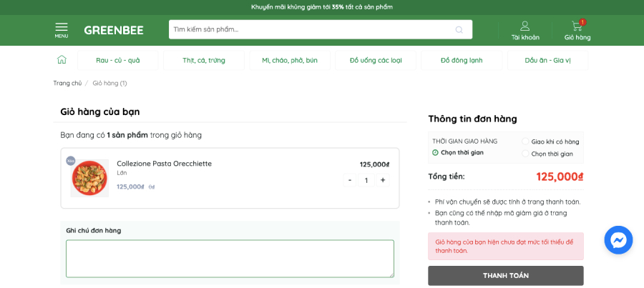
Task: Click the Trang chủ breadcrumb link
Action: point(67,84)
